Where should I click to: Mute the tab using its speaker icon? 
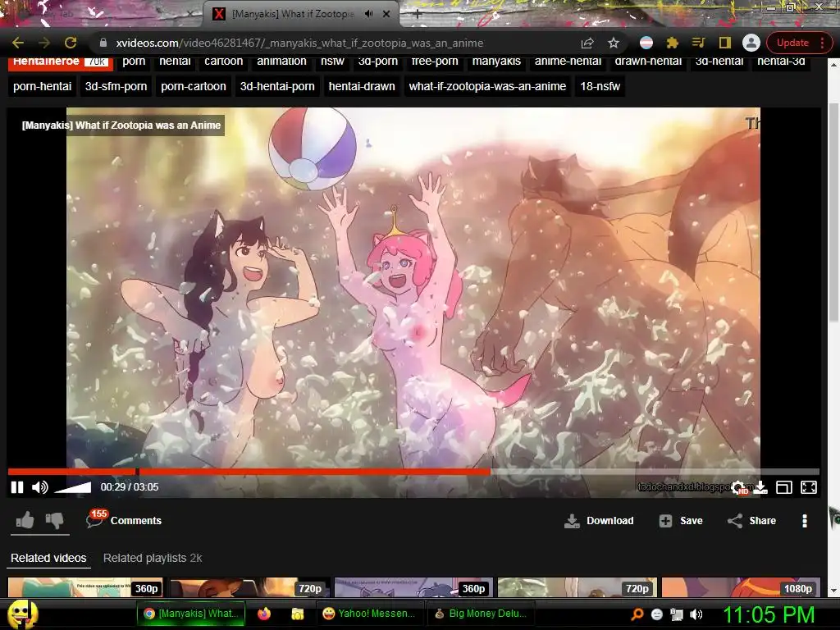(x=368, y=14)
